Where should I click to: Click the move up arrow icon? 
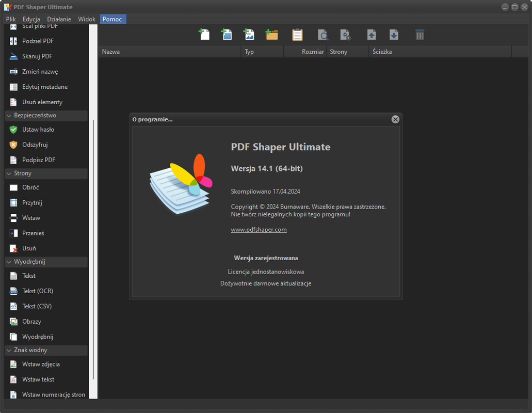[x=371, y=35]
